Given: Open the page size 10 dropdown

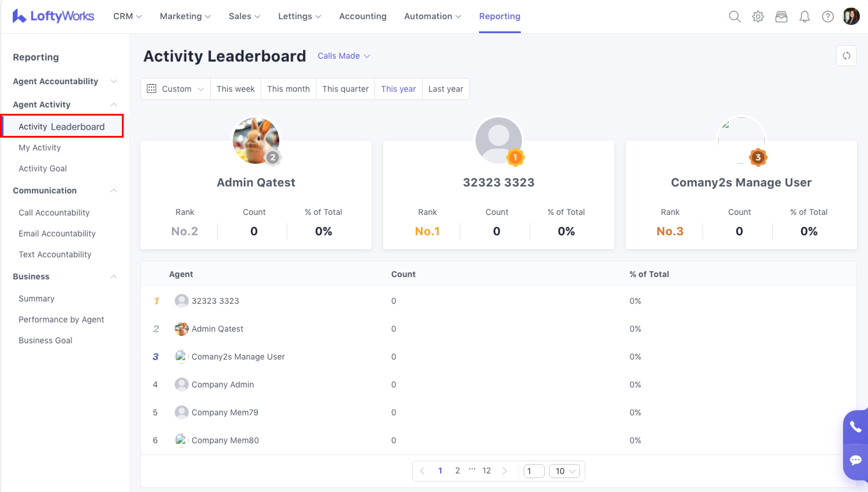Looking at the screenshot, I should tap(564, 471).
